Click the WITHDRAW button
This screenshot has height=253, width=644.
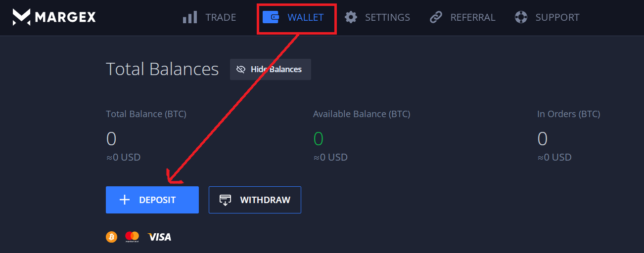click(x=255, y=200)
